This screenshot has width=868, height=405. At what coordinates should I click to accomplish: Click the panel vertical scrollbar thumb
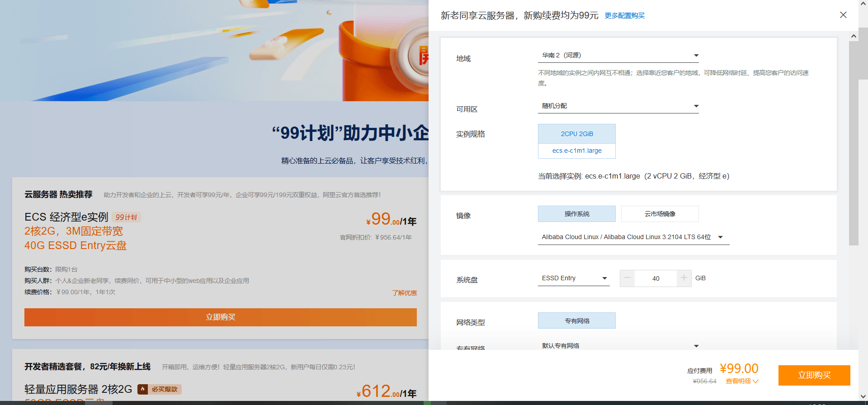[x=854, y=143]
